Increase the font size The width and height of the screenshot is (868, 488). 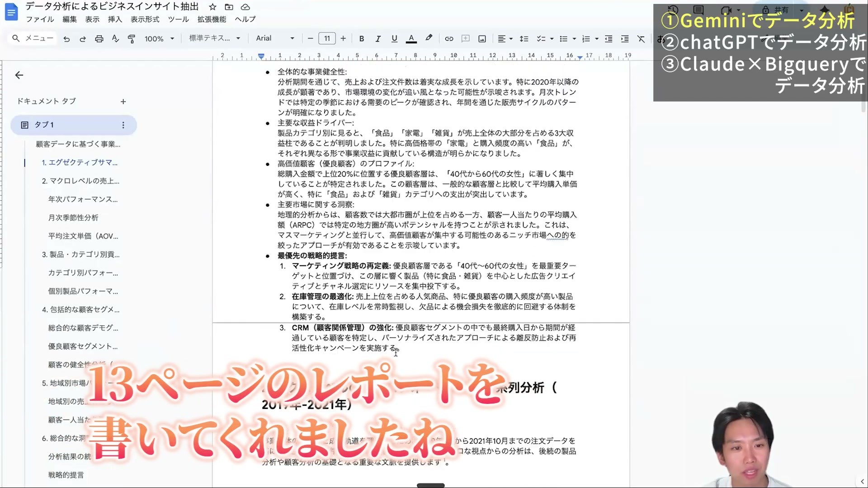tap(343, 38)
